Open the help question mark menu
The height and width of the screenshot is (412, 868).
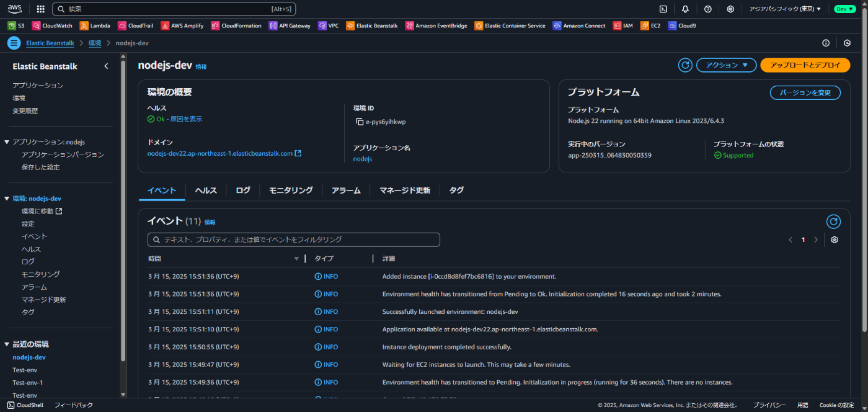click(708, 9)
